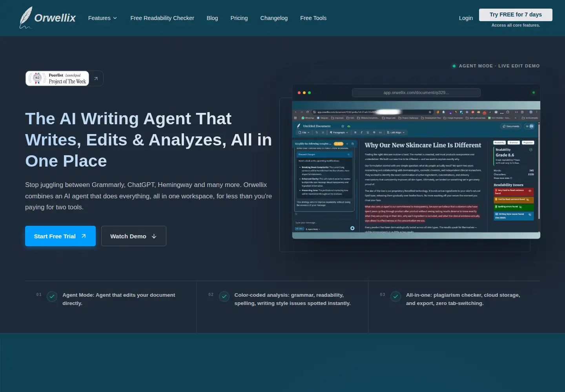The height and width of the screenshot is (392, 565).
Task: Click the Login link
Action: coord(466,18)
